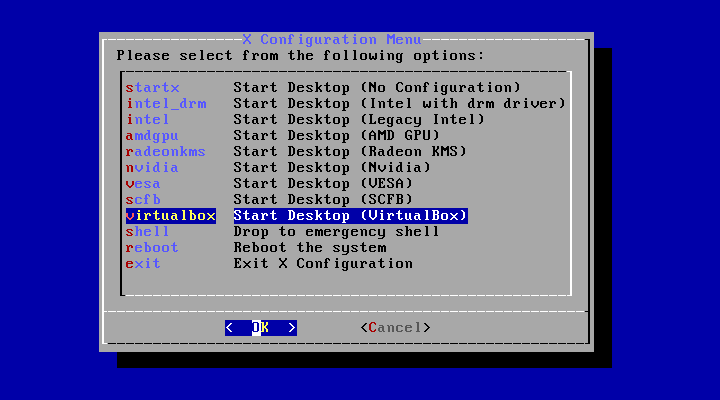Screen dimensions: 720x400
Task: Choose the shell option
Action: click(148, 231)
